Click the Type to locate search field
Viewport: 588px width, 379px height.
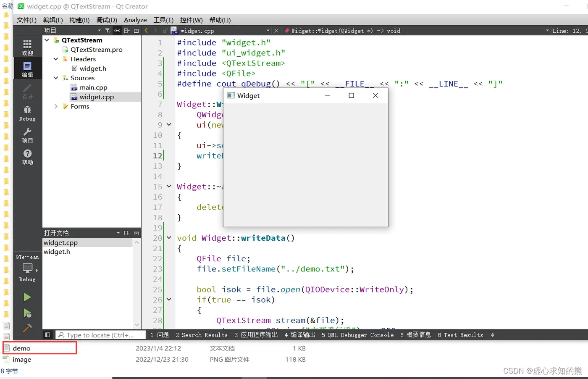[100, 335]
